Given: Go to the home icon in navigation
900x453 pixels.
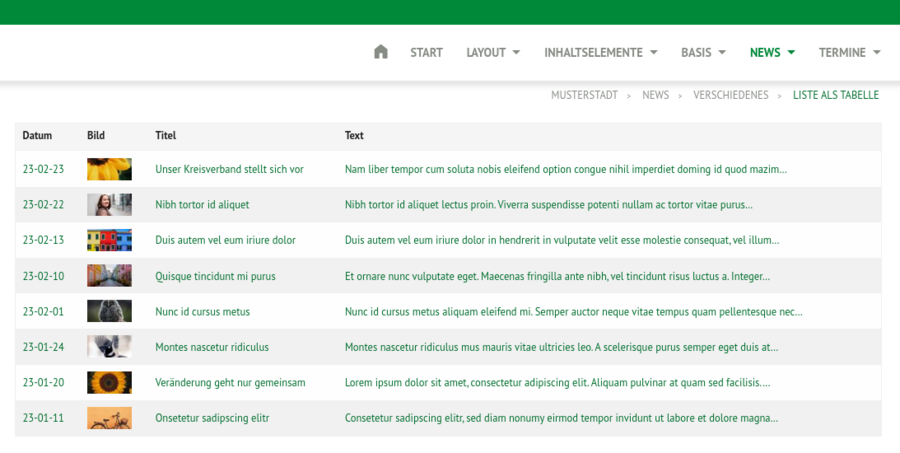Looking at the screenshot, I should (381, 52).
